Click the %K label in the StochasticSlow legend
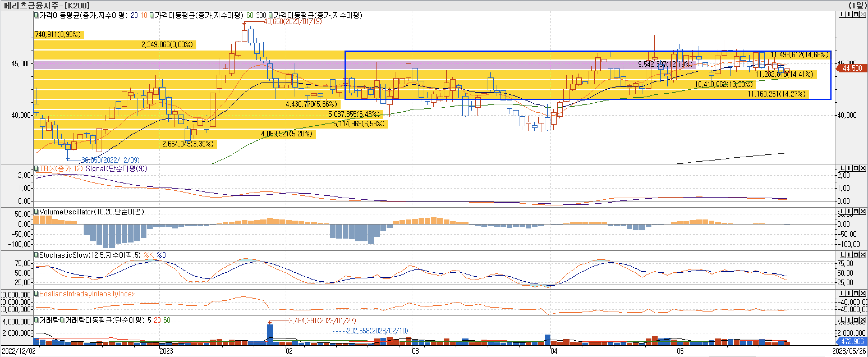Viewport: 868px width, 357px height. pos(149,255)
